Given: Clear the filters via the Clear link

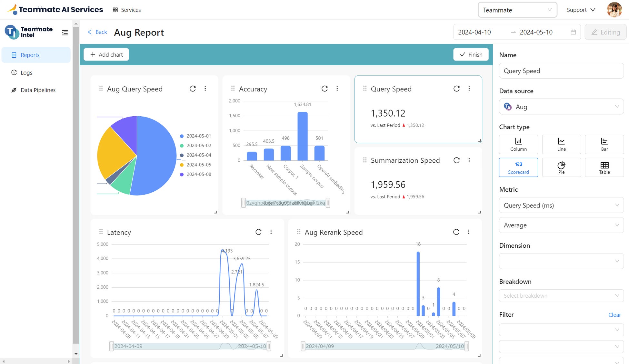Looking at the screenshot, I should 614,315.
